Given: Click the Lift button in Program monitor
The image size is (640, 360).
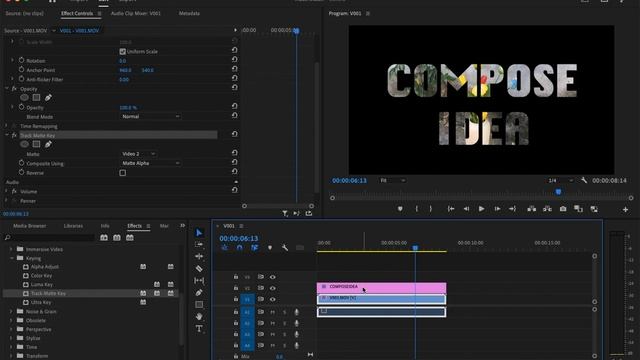Looking at the screenshot, I should pyautogui.click(x=531, y=209).
